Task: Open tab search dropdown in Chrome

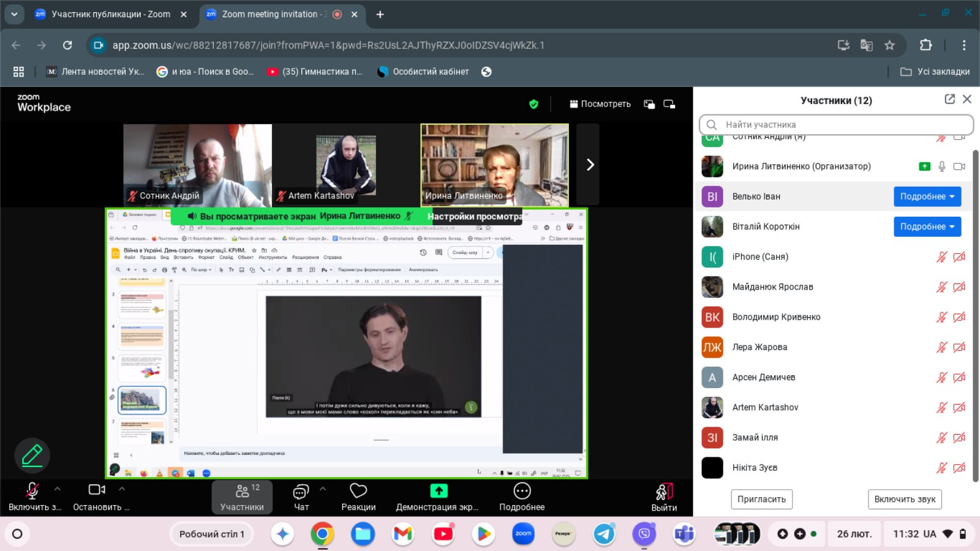Action: pyautogui.click(x=14, y=14)
